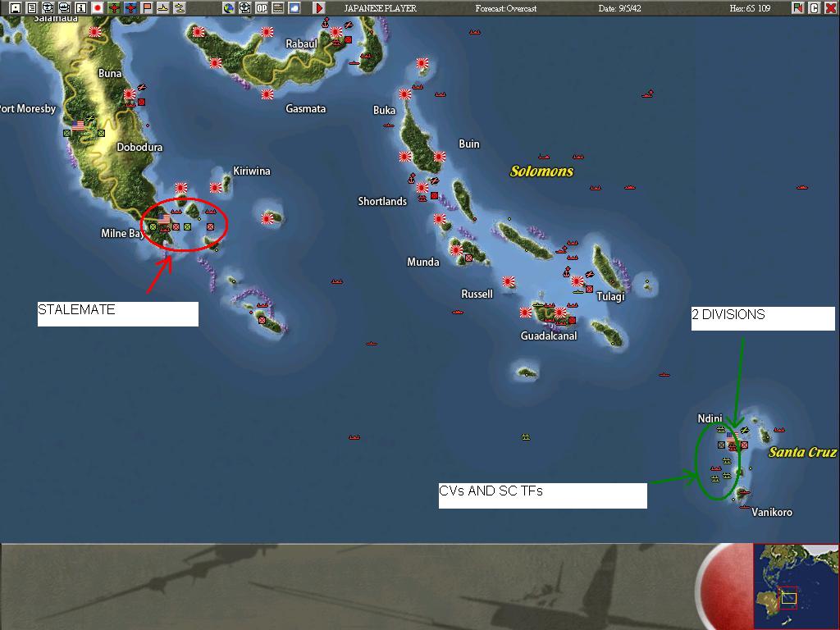
Task: Select the red land unit near Shortlands
Action: point(435,195)
